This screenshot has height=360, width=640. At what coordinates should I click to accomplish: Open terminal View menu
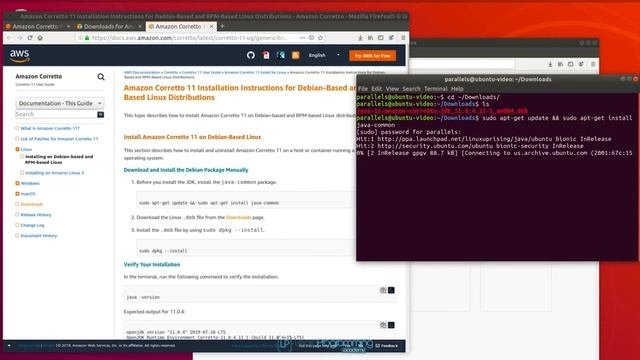point(392,89)
